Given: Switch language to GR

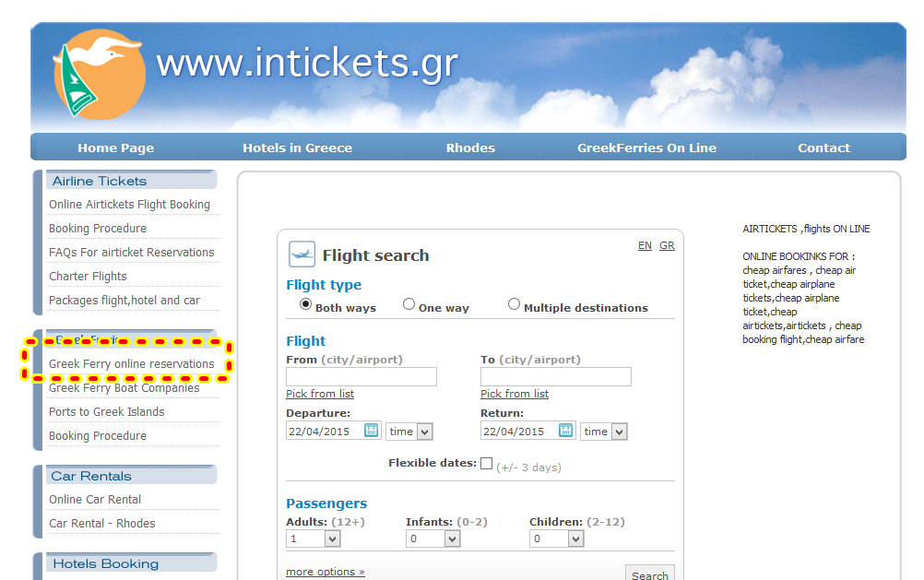Looking at the screenshot, I should 667,245.
